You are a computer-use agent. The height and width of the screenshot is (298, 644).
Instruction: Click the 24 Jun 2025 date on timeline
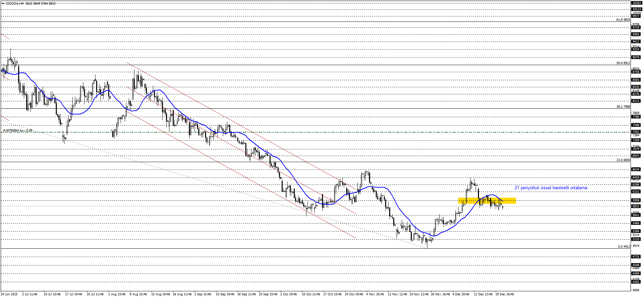(x=9, y=294)
